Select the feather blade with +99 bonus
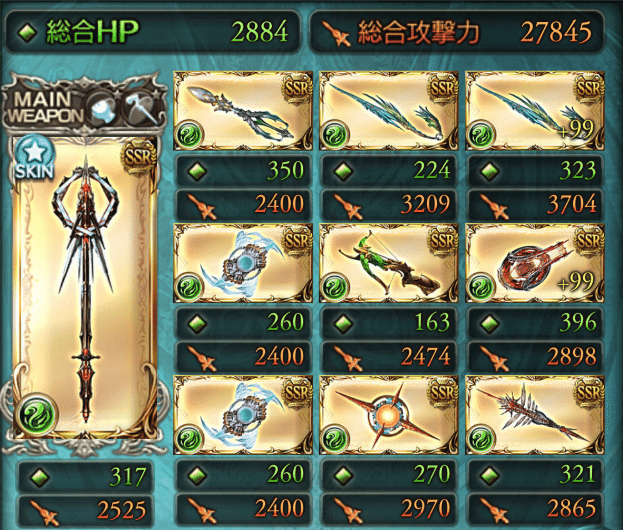 535,110
